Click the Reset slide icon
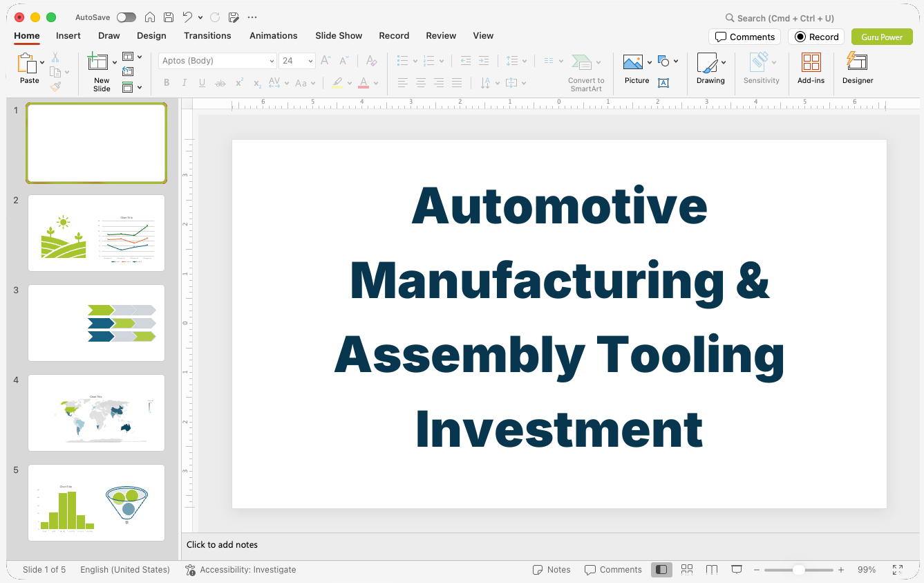The height and width of the screenshot is (583, 924). coord(128,71)
